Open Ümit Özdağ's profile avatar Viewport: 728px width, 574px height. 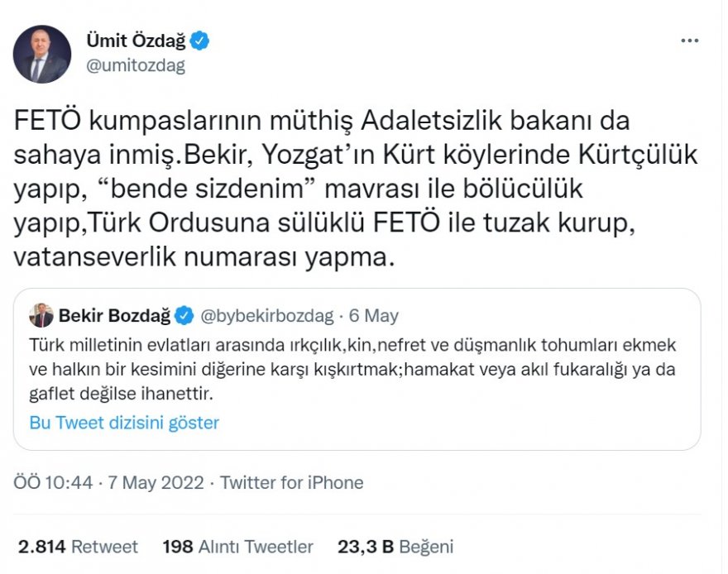pos(41,54)
